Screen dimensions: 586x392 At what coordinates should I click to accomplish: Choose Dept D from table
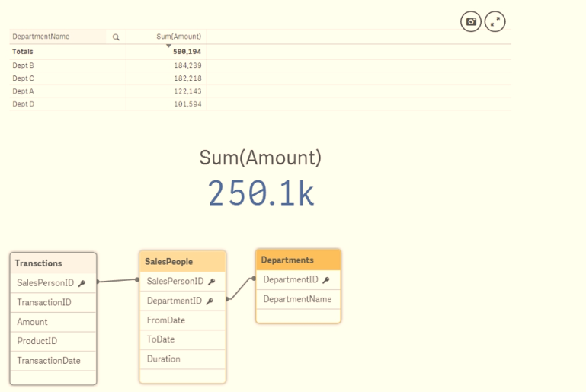pos(24,104)
